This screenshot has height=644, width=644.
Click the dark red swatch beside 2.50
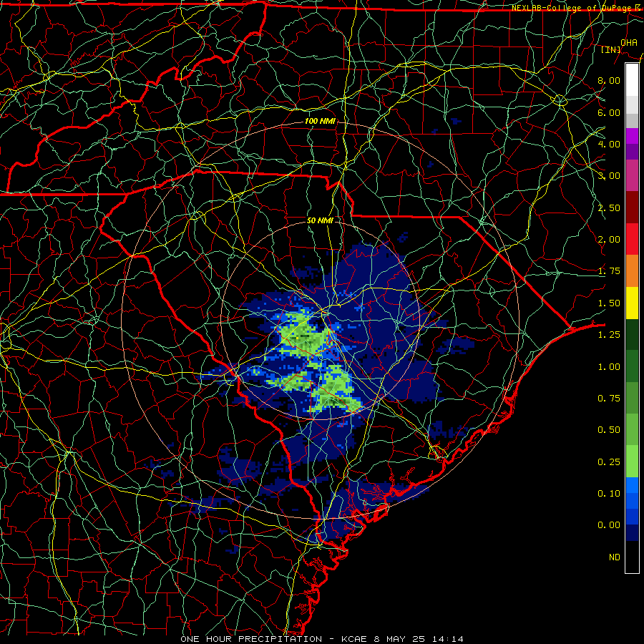[x=632, y=208]
